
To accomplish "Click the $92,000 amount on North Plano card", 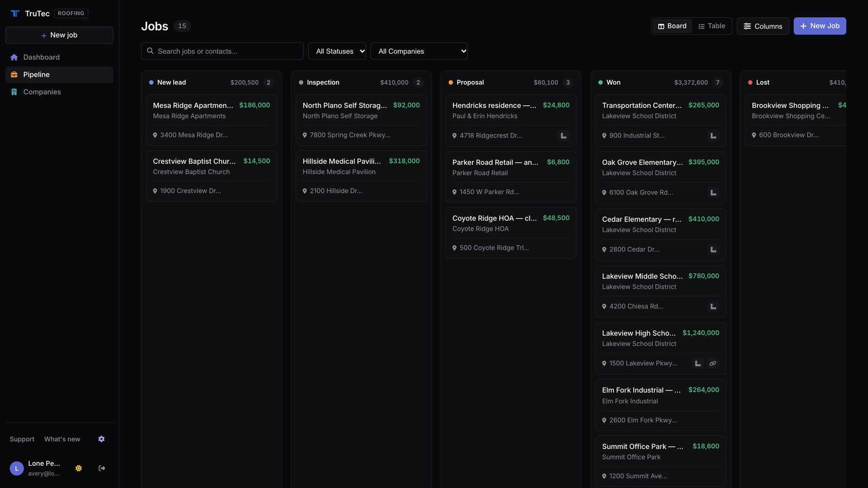I will coord(406,105).
